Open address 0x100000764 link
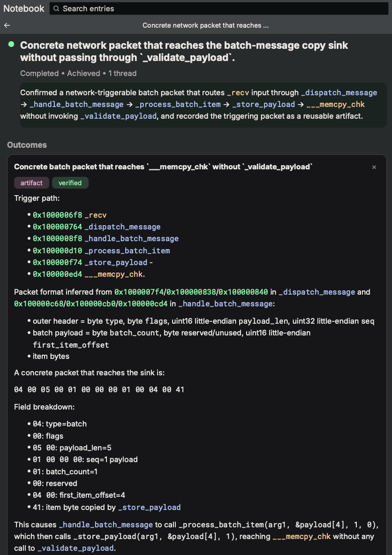The width and height of the screenshot is (392, 555). 57,227
